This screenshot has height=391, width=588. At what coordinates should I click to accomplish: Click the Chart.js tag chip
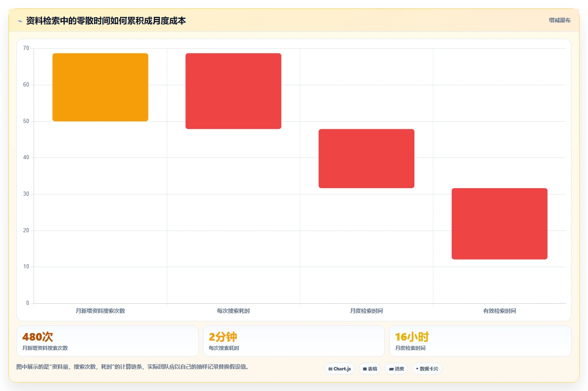(340, 369)
